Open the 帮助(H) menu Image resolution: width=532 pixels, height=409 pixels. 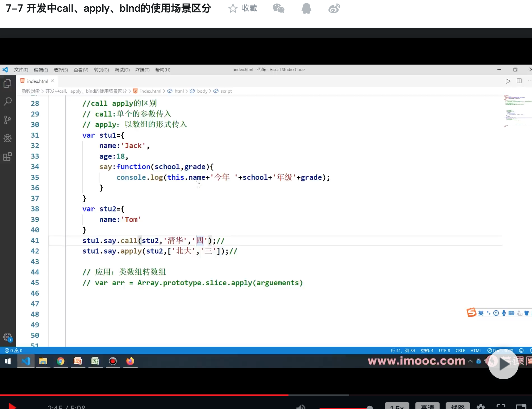(163, 70)
